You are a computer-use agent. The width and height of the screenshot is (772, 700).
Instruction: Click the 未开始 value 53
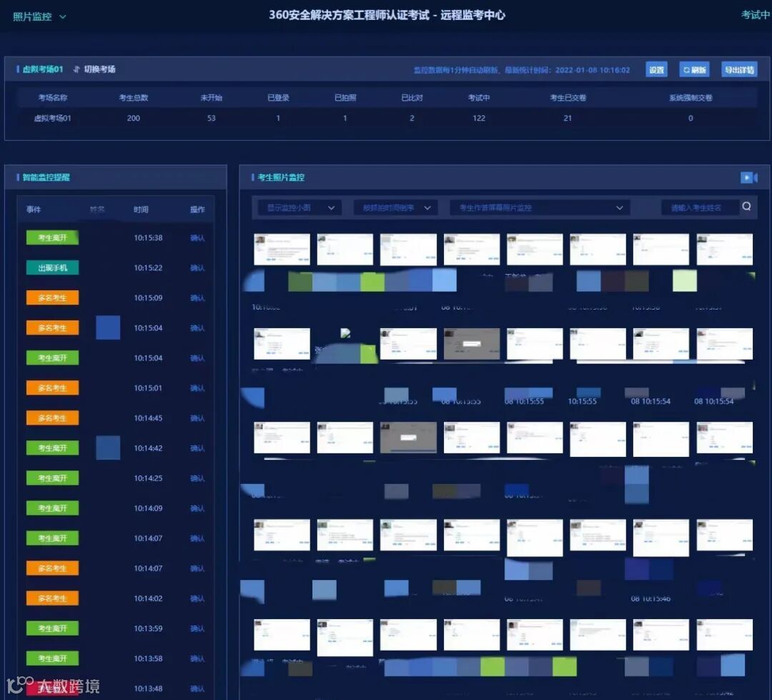[x=211, y=118]
